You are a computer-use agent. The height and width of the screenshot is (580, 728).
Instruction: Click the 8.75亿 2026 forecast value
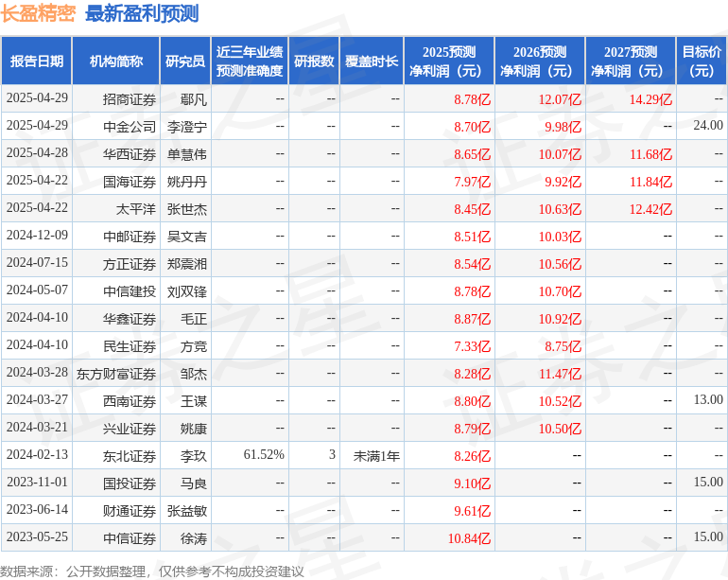563,346
